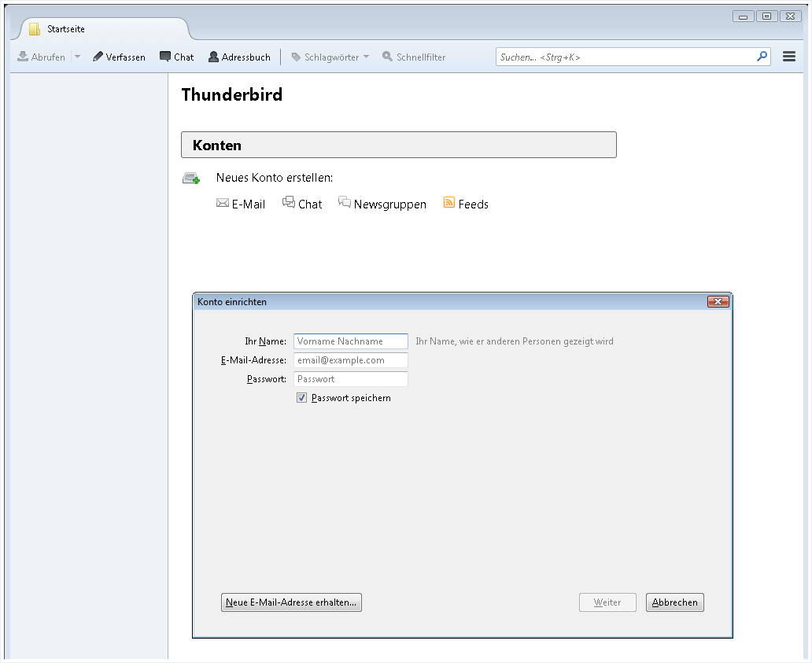Click the Konten section header
Viewport: 812px width, 663px height.
tap(399, 145)
